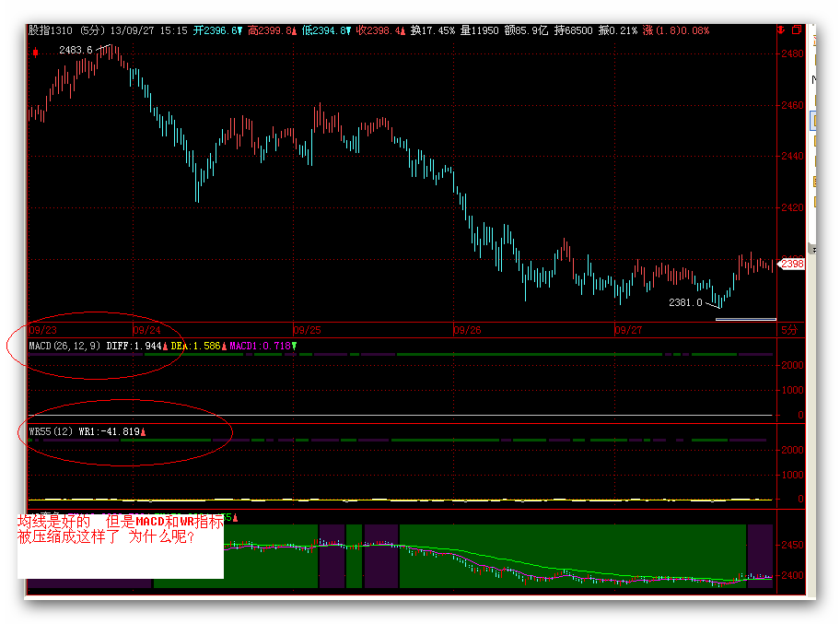The height and width of the screenshot is (624, 840).
Task: Click the low marker label 2381.0
Action: [685, 302]
